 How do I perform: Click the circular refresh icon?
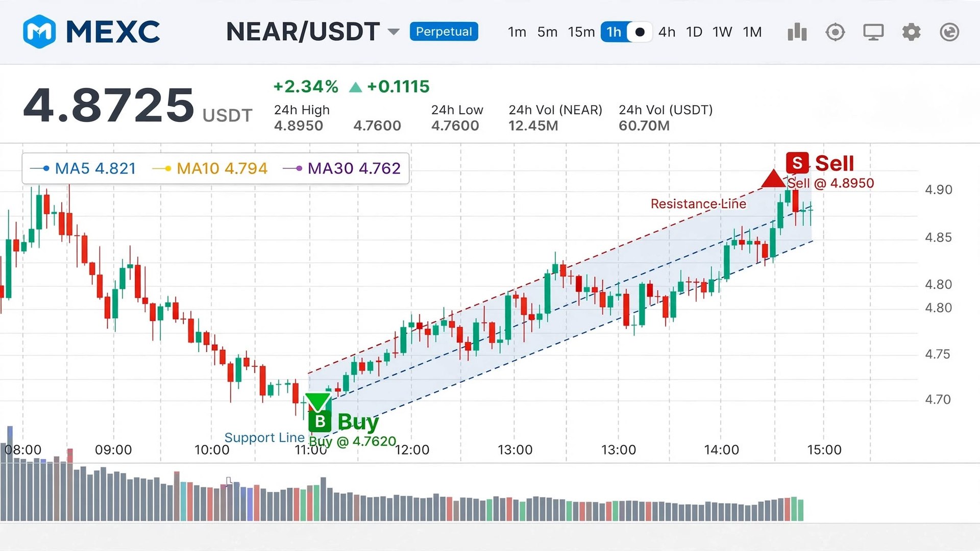coord(949,32)
